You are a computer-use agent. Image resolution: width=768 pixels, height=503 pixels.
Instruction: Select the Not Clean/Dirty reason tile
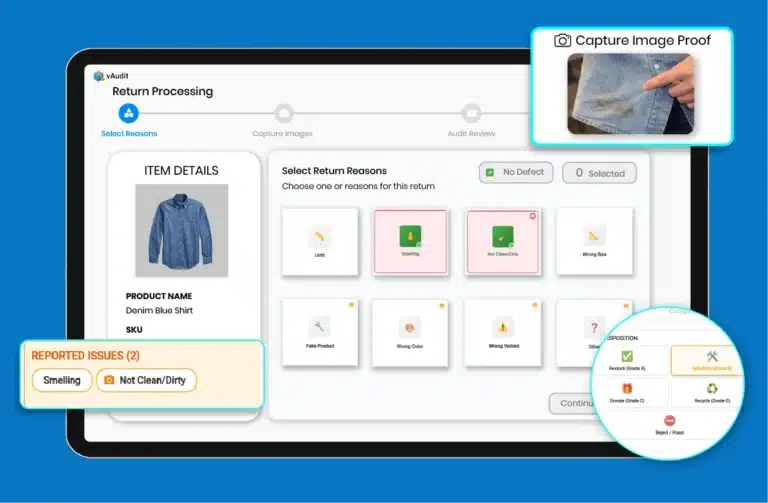(x=503, y=240)
